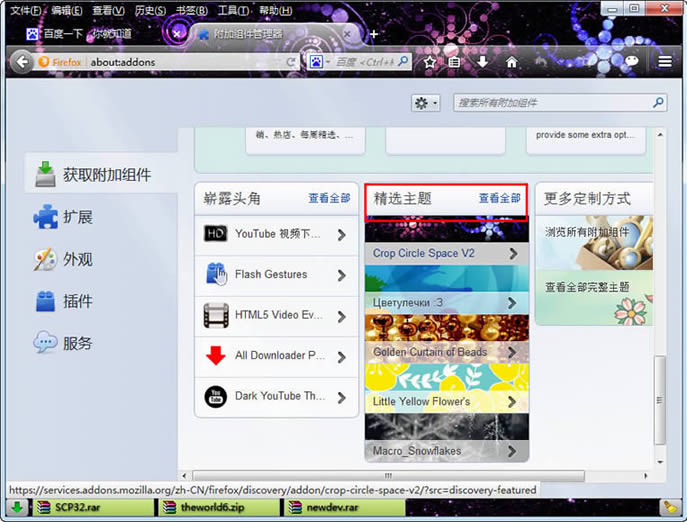This screenshot has height=522, width=687.
Task: Open the 工具 menu
Action: tap(234, 11)
